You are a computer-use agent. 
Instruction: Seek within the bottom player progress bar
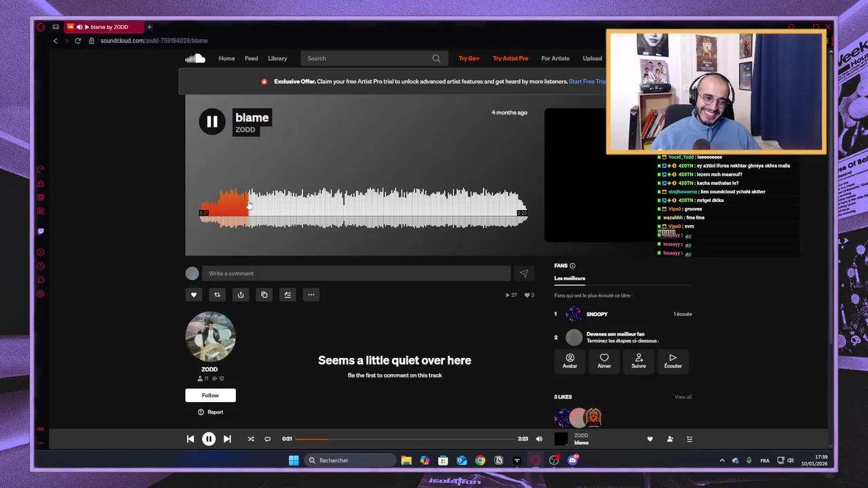405,439
